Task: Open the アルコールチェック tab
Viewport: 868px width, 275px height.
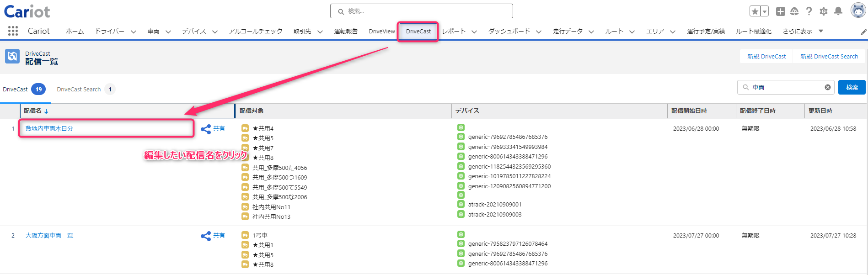Action: pyautogui.click(x=256, y=31)
